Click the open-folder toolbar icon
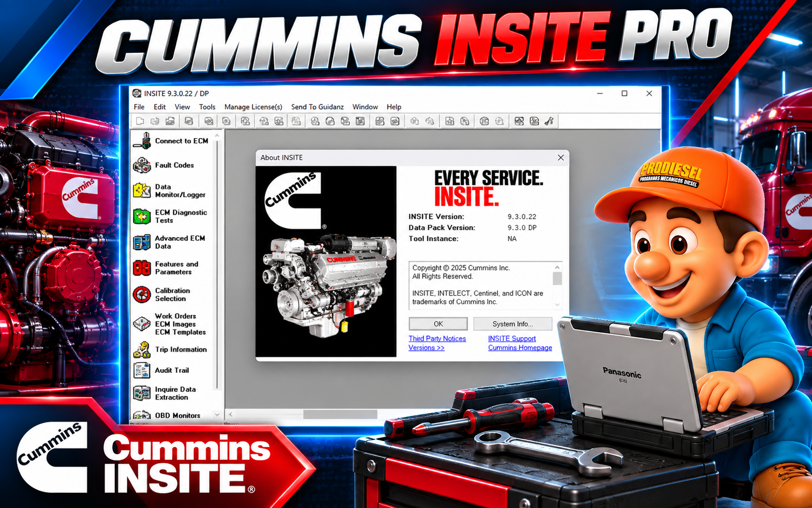The image size is (812, 508). point(170,121)
